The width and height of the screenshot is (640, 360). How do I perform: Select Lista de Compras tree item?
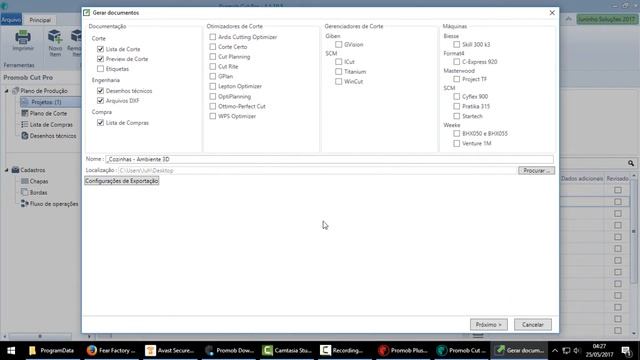point(51,124)
